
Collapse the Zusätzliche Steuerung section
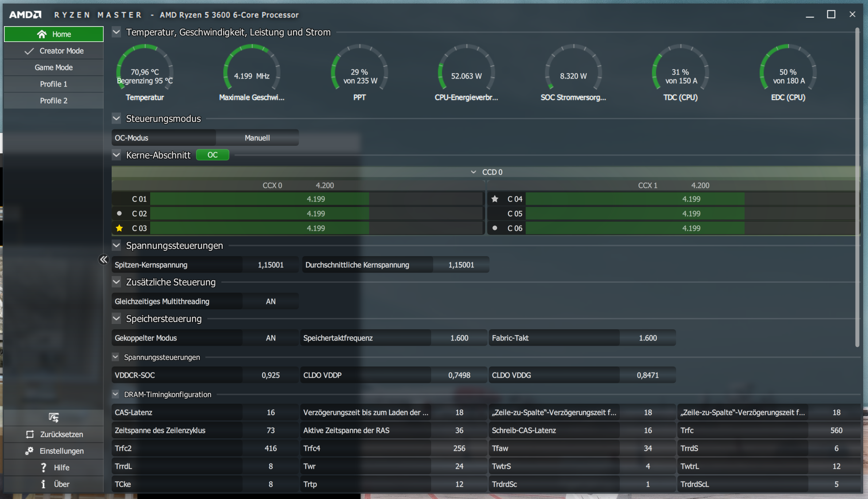117,282
